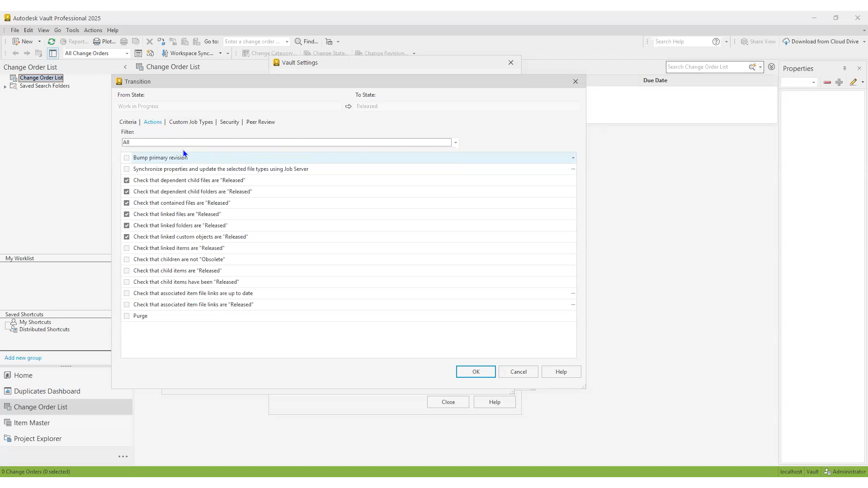Open Project Explorer in navigation pane
The image size is (868, 488).
pyautogui.click(x=38, y=439)
